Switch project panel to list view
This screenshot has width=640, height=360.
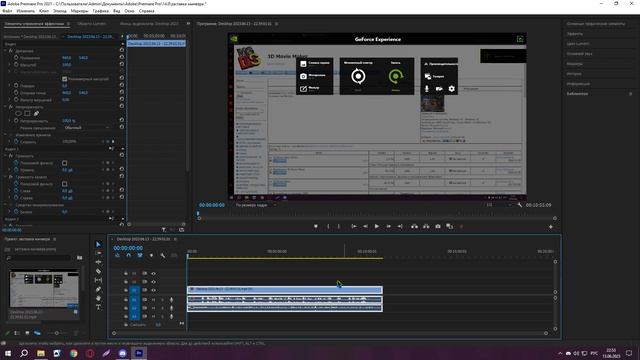pyautogui.click(x=17, y=333)
